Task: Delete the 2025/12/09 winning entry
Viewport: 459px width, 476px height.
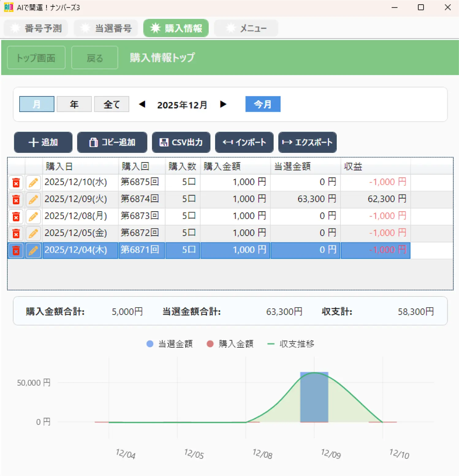Action: pos(16,200)
